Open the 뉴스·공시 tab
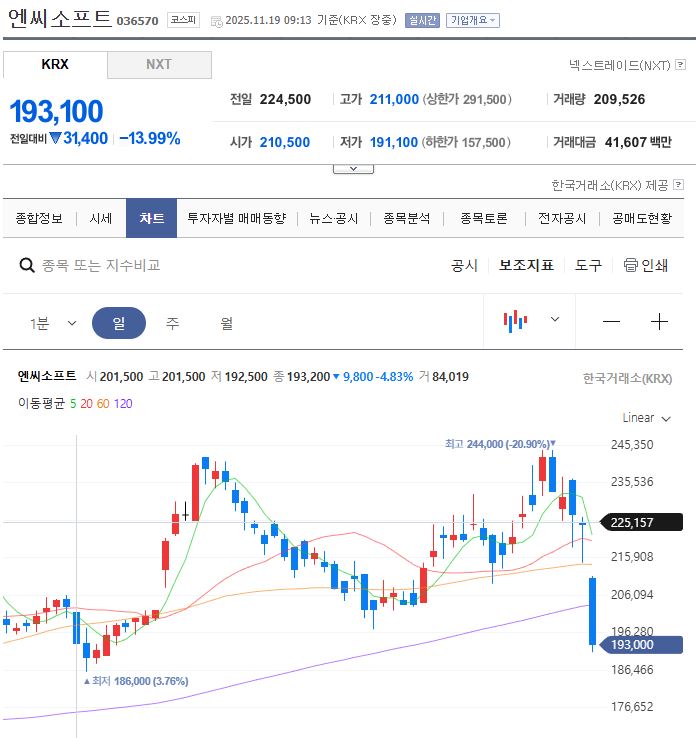 pos(333,218)
